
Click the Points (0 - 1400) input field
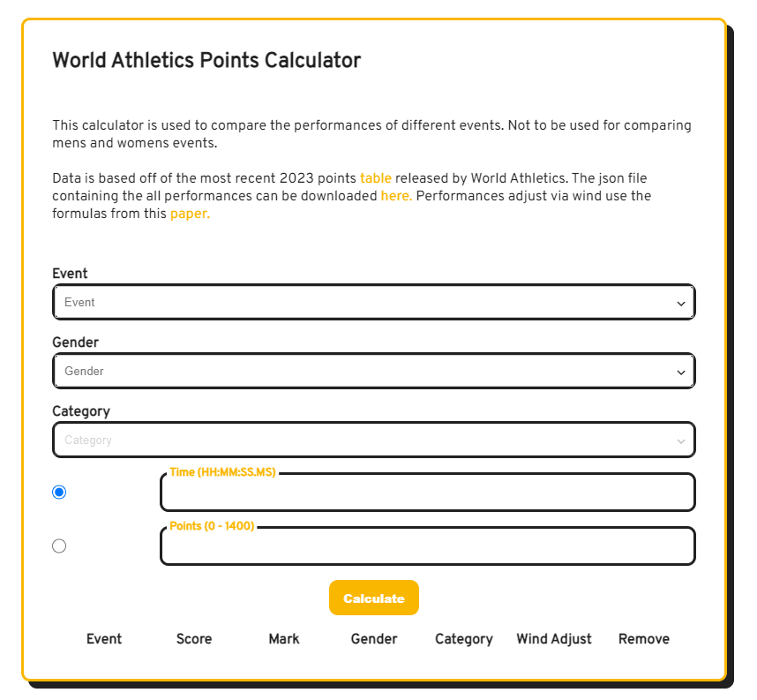click(427, 547)
